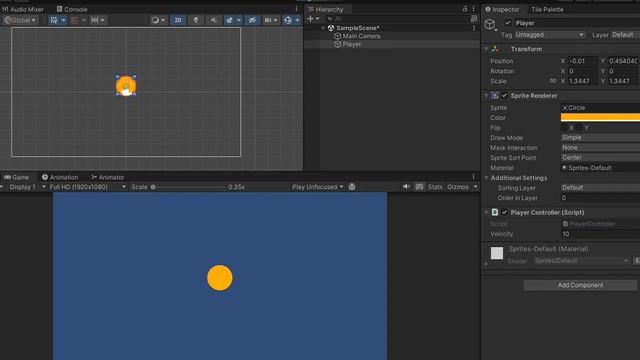Toggle Player Controller script enabled checkbox
This screenshot has width=640, height=360.
tap(504, 212)
